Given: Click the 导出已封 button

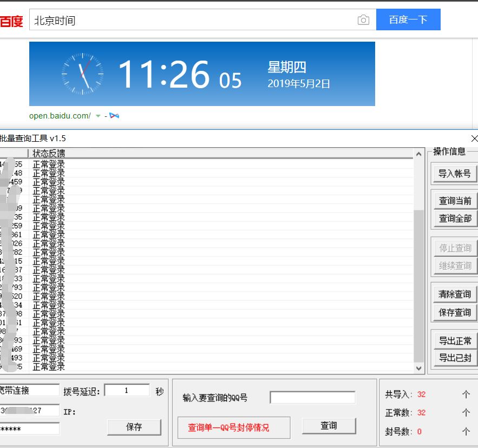Looking at the screenshot, I should click(x=455, y=358).
